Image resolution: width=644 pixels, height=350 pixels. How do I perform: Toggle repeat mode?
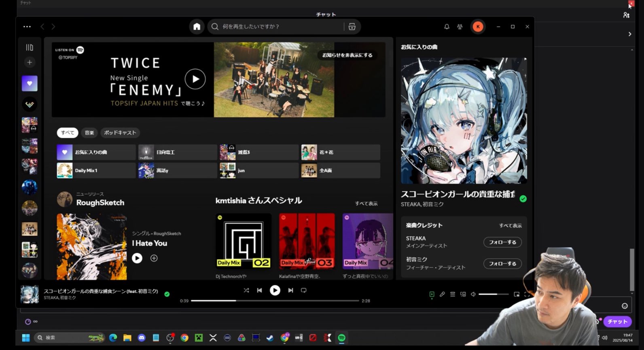pyautogui.click(x=304, y=290)
